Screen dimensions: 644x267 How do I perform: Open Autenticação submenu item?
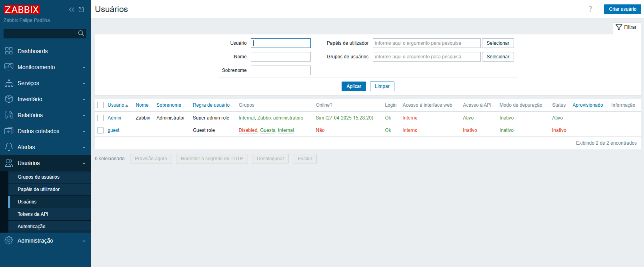(x=50, y=227)
